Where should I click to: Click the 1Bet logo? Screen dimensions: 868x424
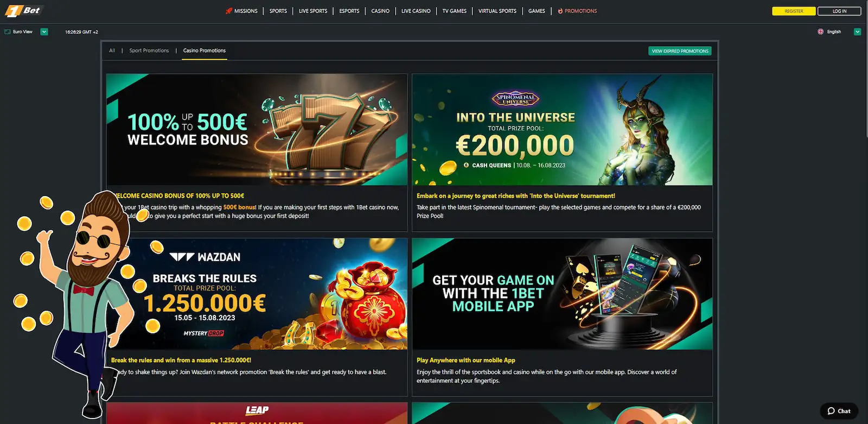(23, 10)
